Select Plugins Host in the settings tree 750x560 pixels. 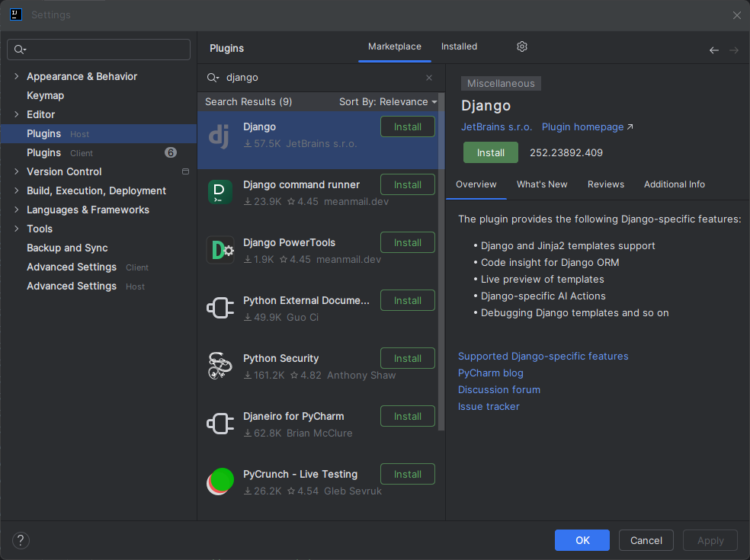[98, 133]
